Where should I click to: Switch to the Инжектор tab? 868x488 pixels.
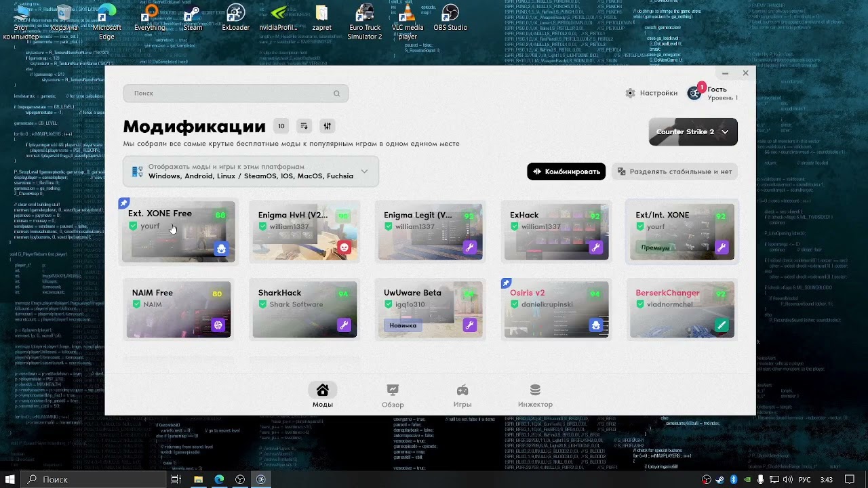pyautogui.click(x=535, y=395)
